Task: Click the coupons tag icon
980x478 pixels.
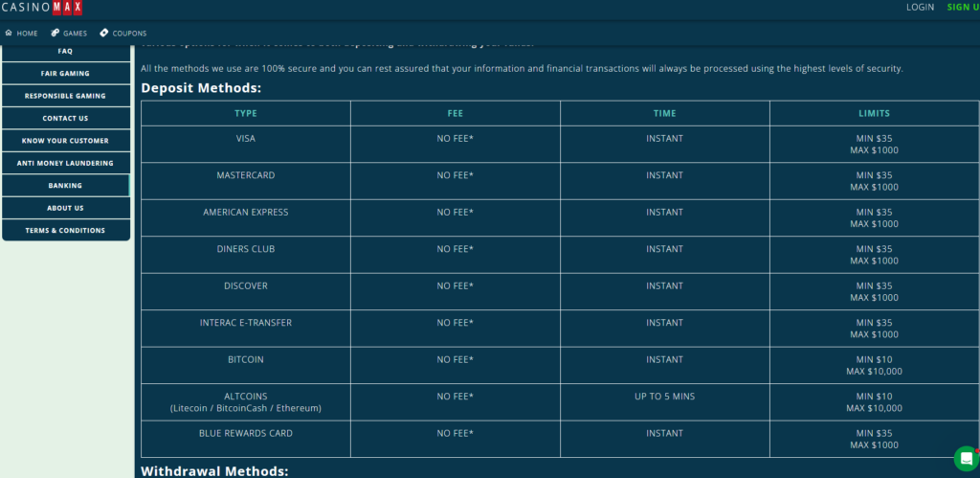Action: coord(103,34)
